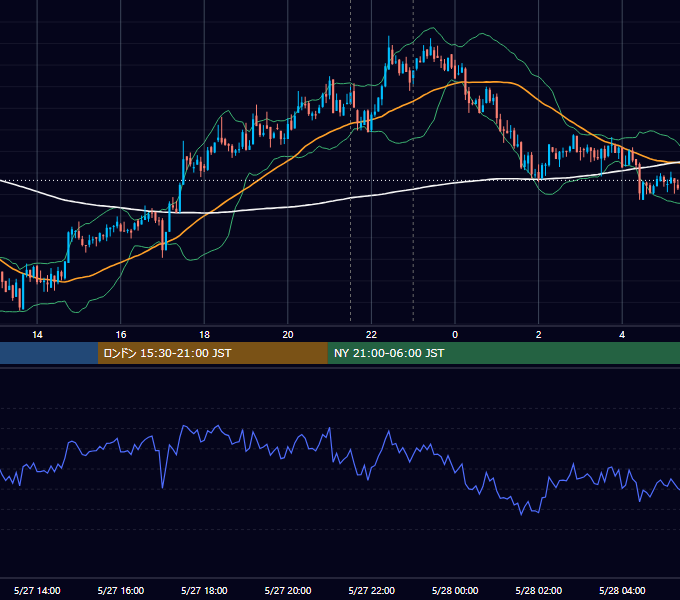The width and height of the screenshot is (680, 600).
Task: Click the 5/27 16:00 label on indicator axis
Action: click(121, 590)
